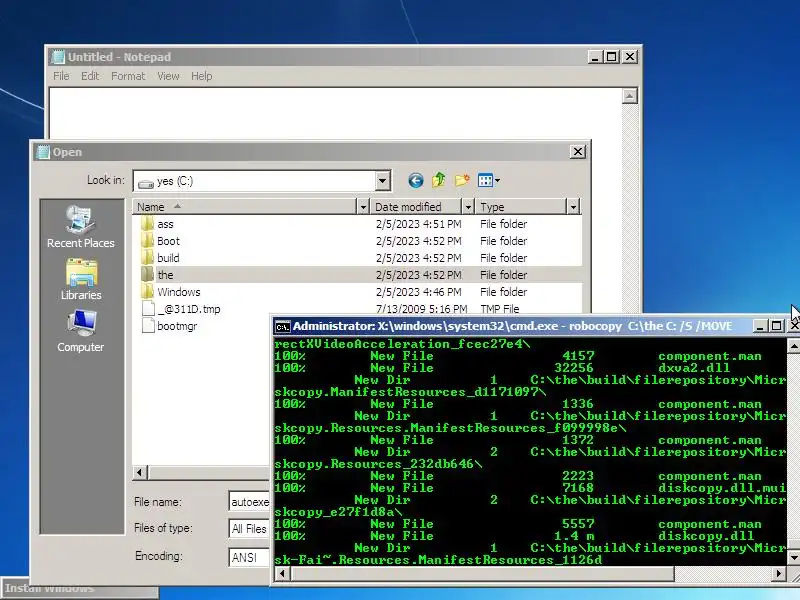Select the build folder

[168, 258]
